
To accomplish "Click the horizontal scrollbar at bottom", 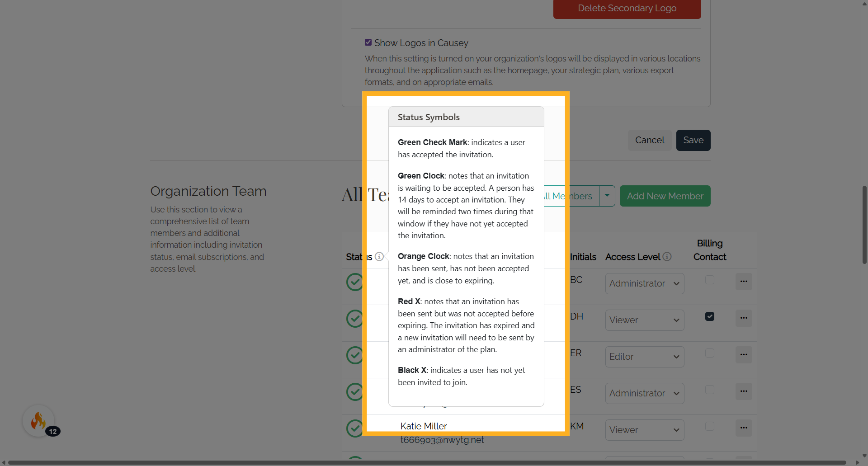I will (x=427, y=462).
